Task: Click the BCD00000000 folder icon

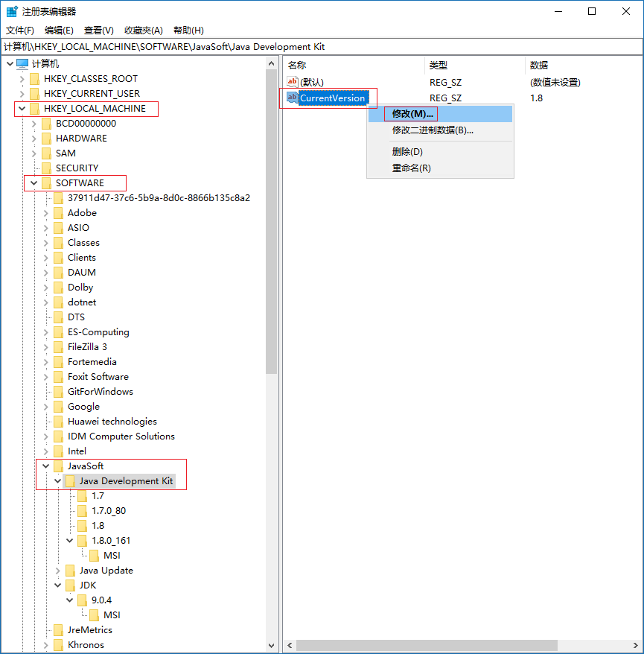Action: [47, 124]
